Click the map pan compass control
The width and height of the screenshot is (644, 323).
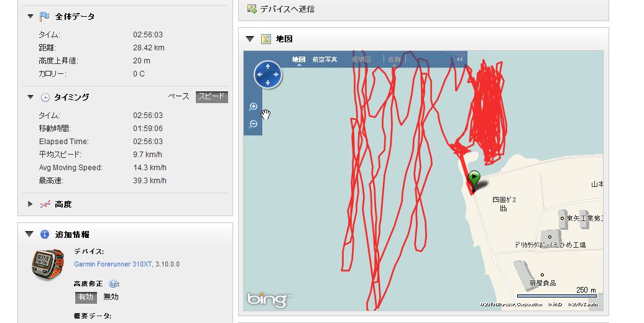[268, 75]
